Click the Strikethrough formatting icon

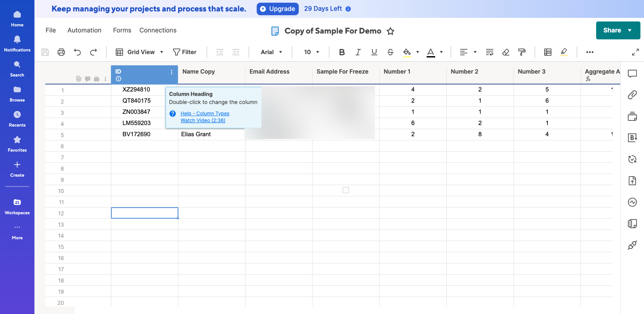tap(390, 52)
